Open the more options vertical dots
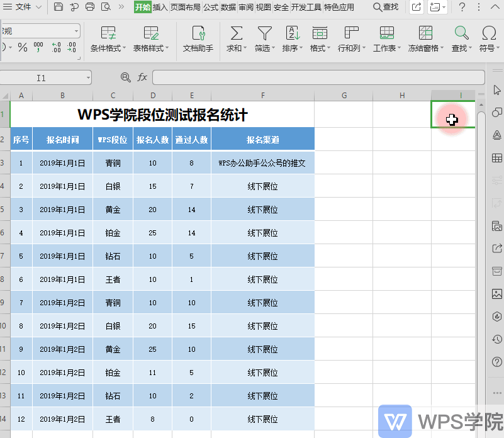The image size is (504, 438). (479, 7)
